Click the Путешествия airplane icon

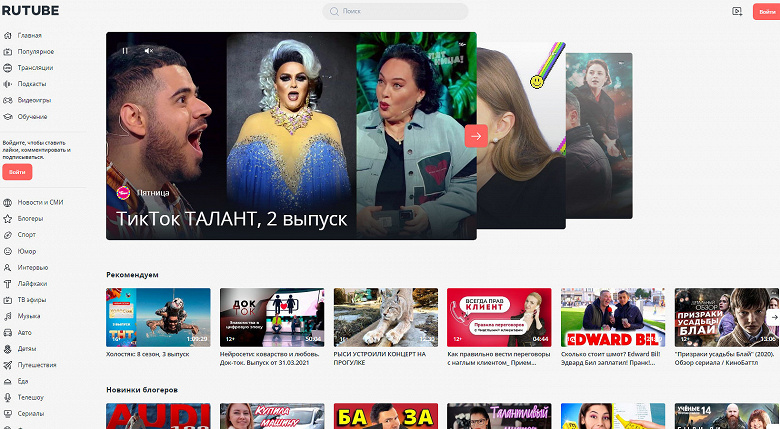coord(7,365)
